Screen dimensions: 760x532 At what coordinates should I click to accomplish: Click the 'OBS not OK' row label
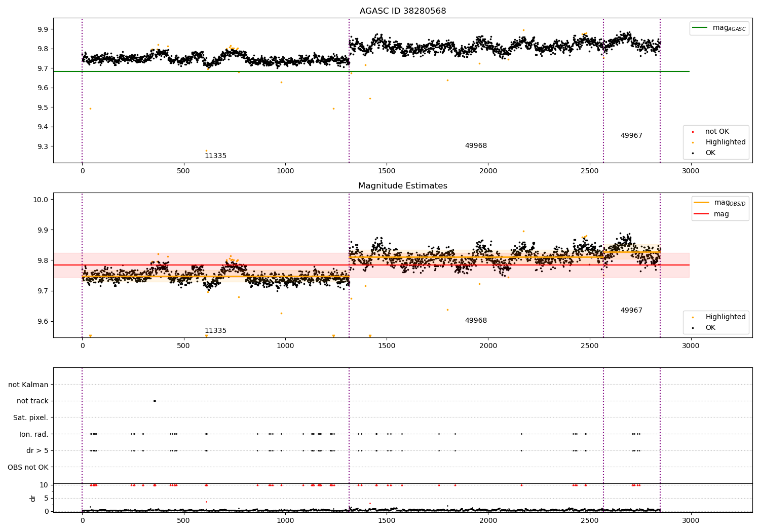(28, 467)
